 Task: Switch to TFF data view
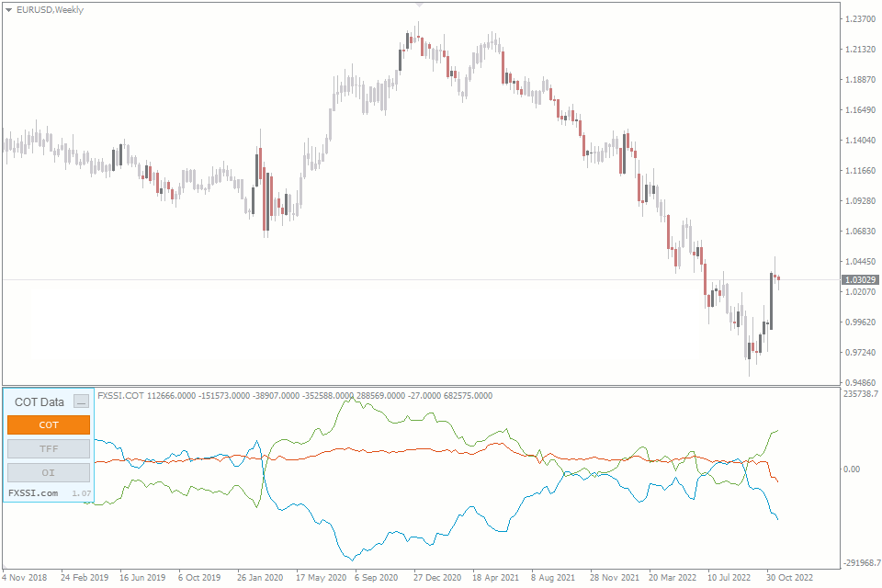pos(48,448)
